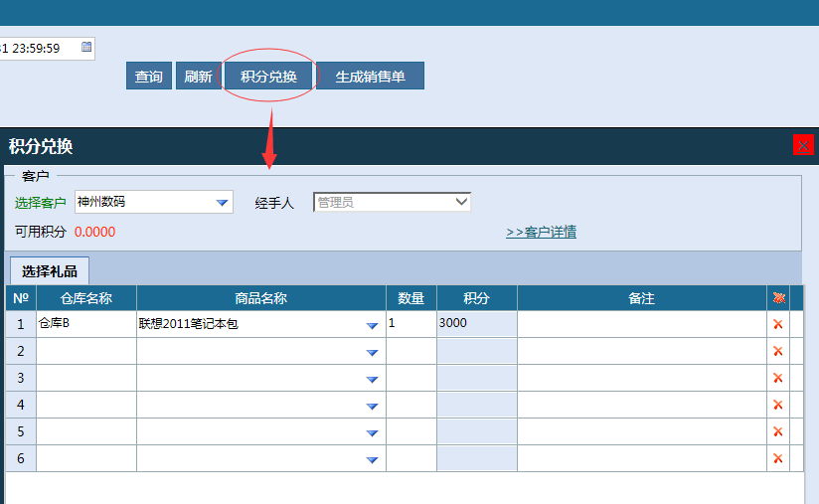Screen dimensions: 819x504
Task: Click the warehouse cell in row 2
Action: pos(86,351)
